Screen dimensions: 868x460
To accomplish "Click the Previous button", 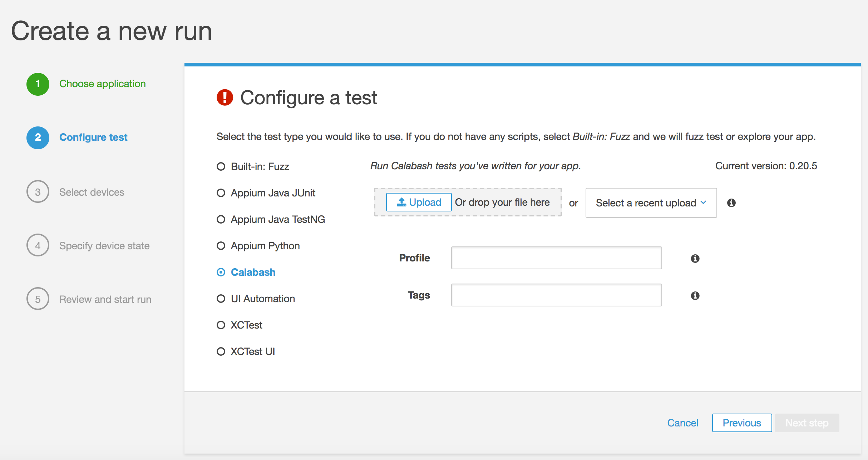I will coord(742,423).
